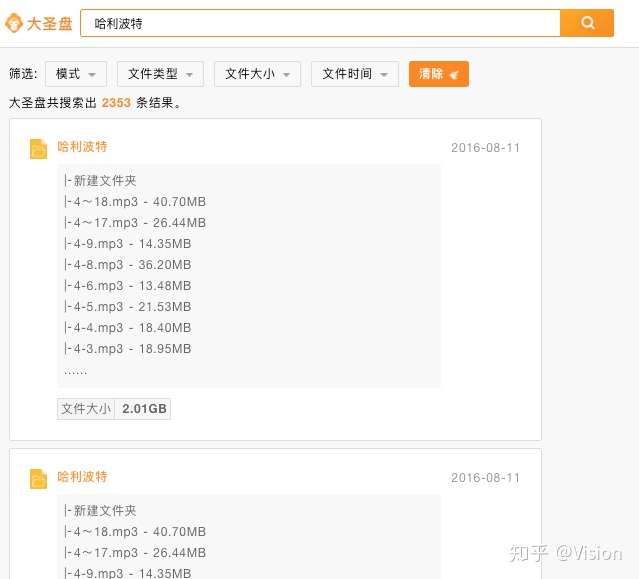Click 4~18.mp3 - 40.70MB below the 2.01GB badge

(135, 532)
